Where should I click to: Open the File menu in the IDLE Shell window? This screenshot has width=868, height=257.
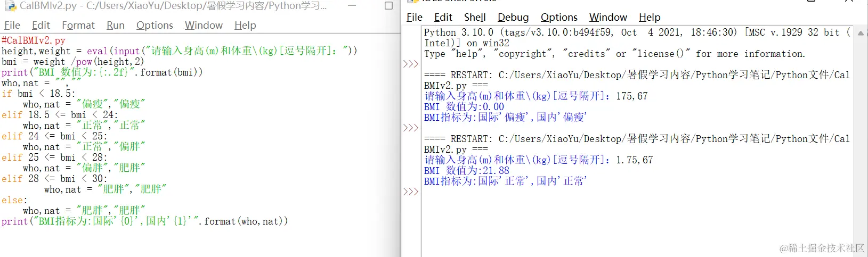point(415,17)
